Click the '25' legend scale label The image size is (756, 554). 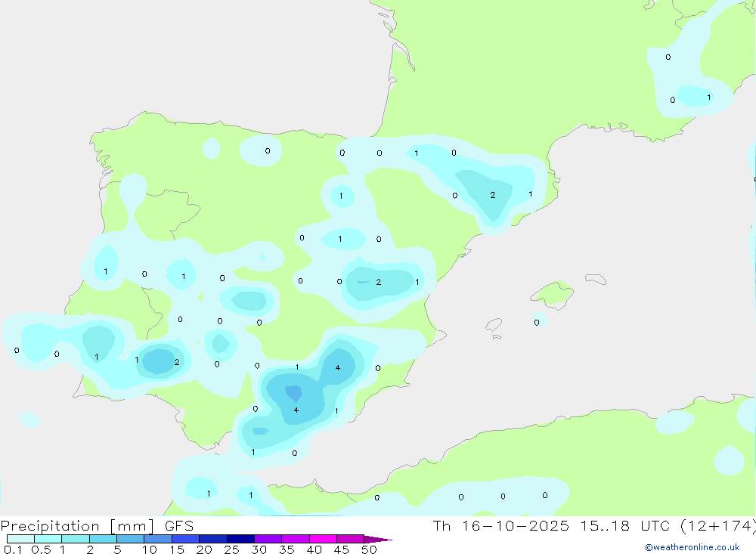click(231, 549)
